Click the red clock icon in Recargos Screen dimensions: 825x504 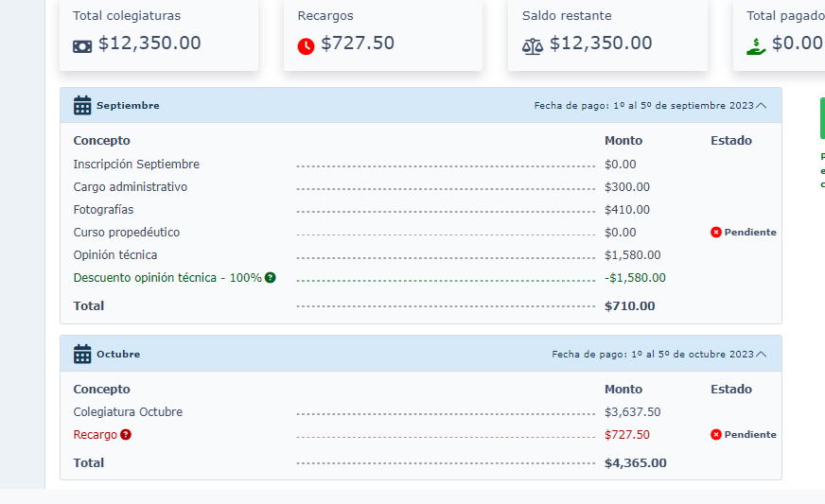coord(306,46)
